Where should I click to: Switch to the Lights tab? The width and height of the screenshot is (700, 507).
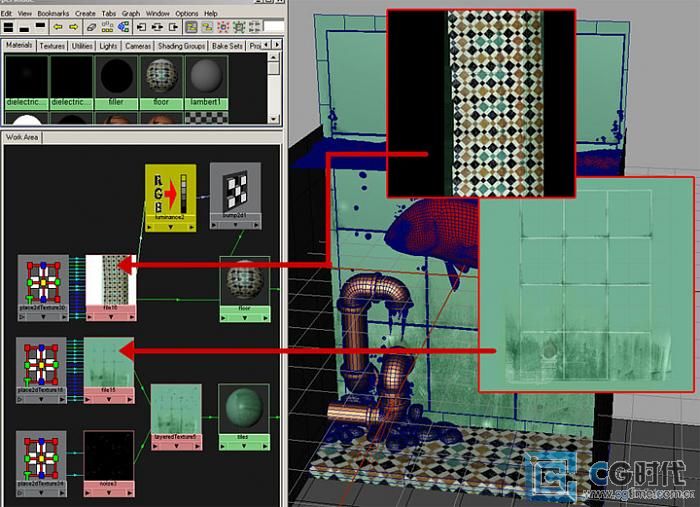pyautogui.click(x=108, y=46)
